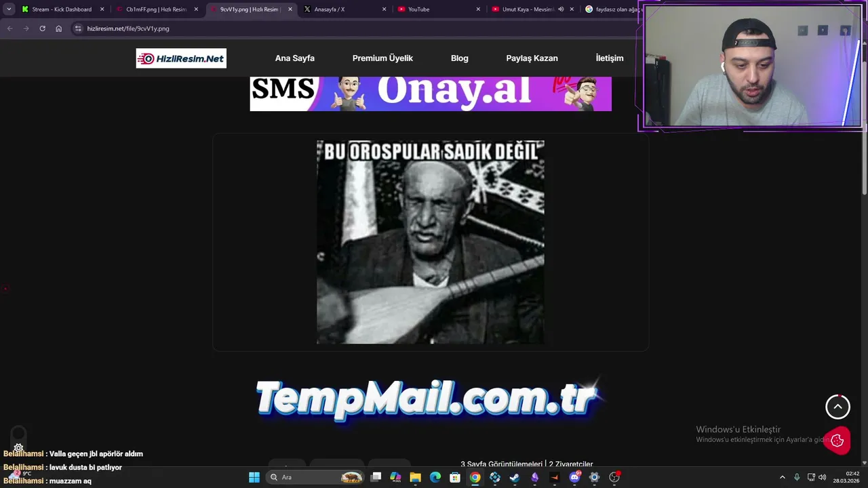View site information icon in address bar
This screenshot has width=868, height=488.
coord(78,28)
